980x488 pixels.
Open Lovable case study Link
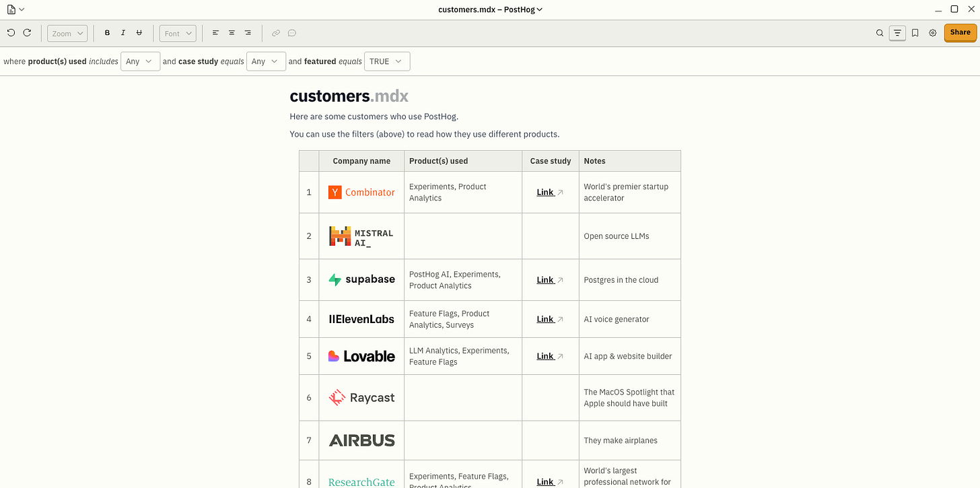coord(550,356)
